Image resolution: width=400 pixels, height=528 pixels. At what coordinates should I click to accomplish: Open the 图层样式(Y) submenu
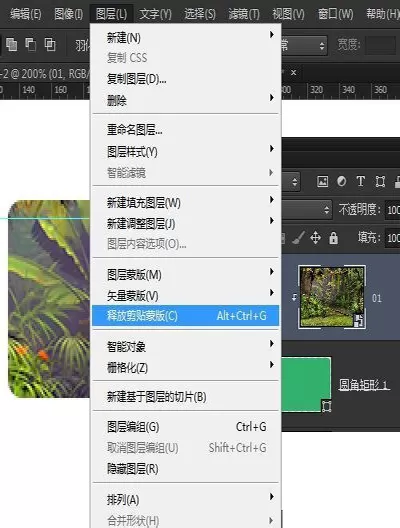point(186,152)
